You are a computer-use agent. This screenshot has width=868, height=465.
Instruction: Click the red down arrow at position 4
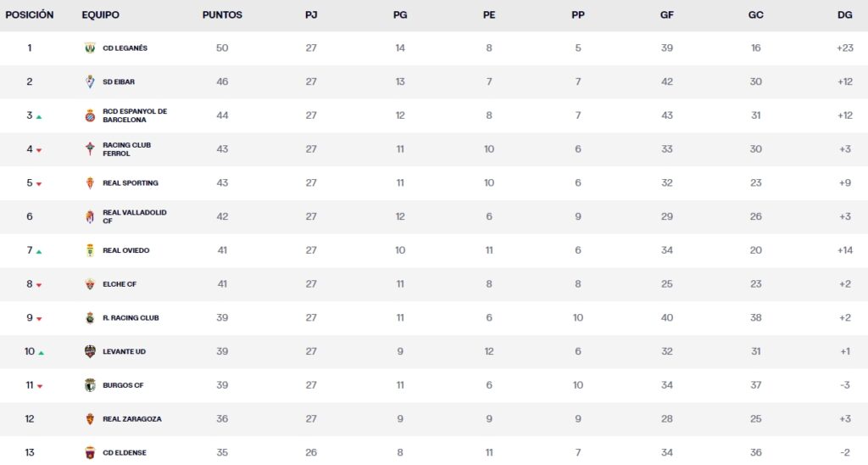click(39, 150)
